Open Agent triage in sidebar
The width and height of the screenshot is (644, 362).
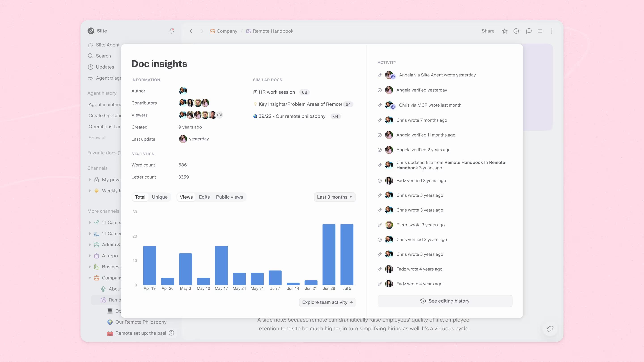(x=104, y=78)
